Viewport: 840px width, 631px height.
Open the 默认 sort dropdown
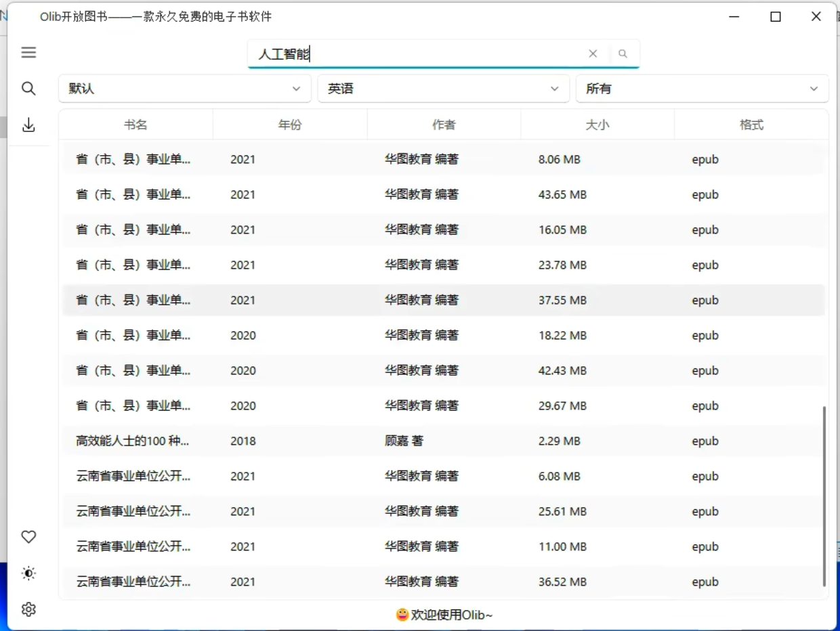point(184,88)
